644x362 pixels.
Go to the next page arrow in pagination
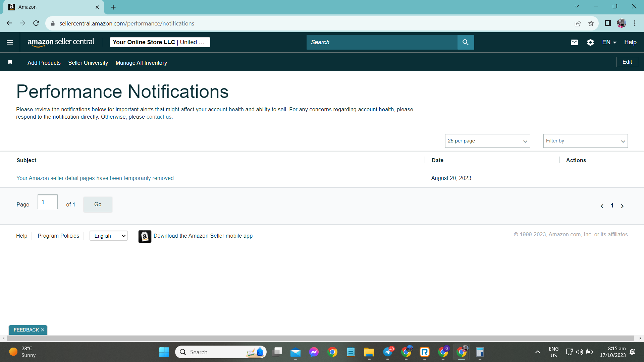tap(622, 206)
